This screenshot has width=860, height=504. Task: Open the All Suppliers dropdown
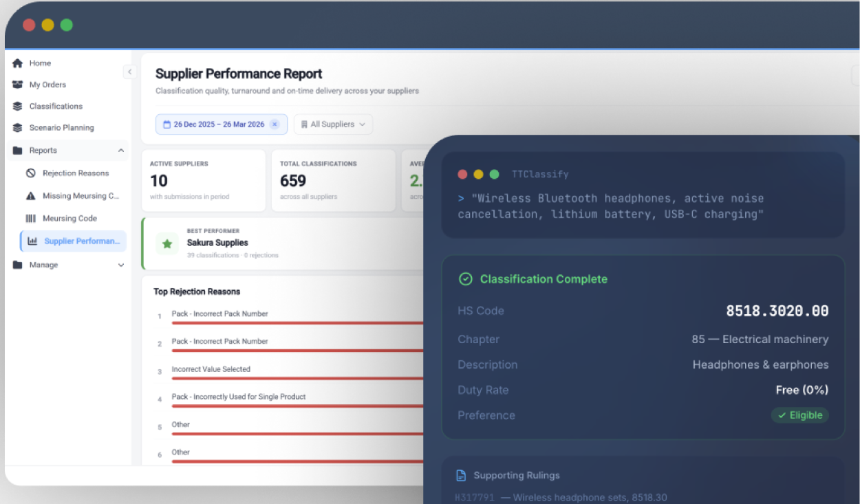333,124
